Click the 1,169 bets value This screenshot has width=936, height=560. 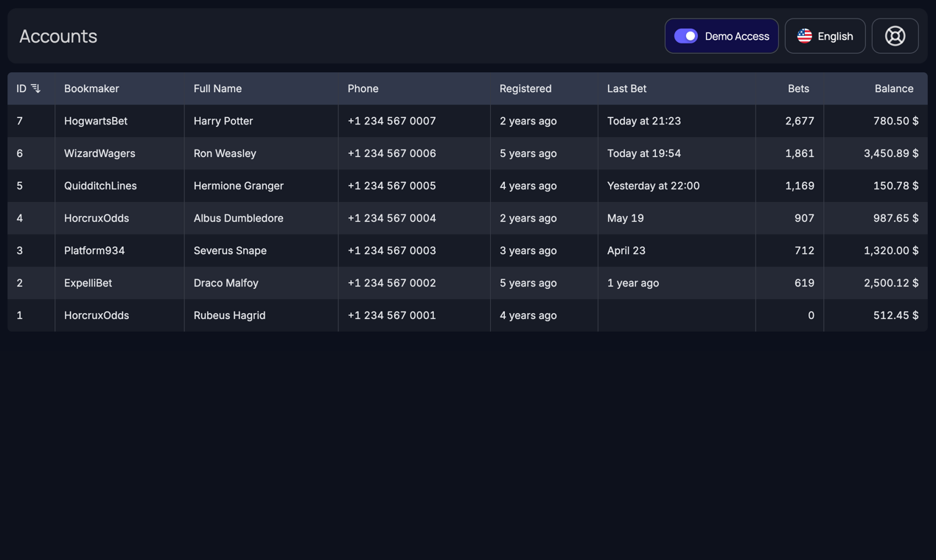click(x=800, y=186)
